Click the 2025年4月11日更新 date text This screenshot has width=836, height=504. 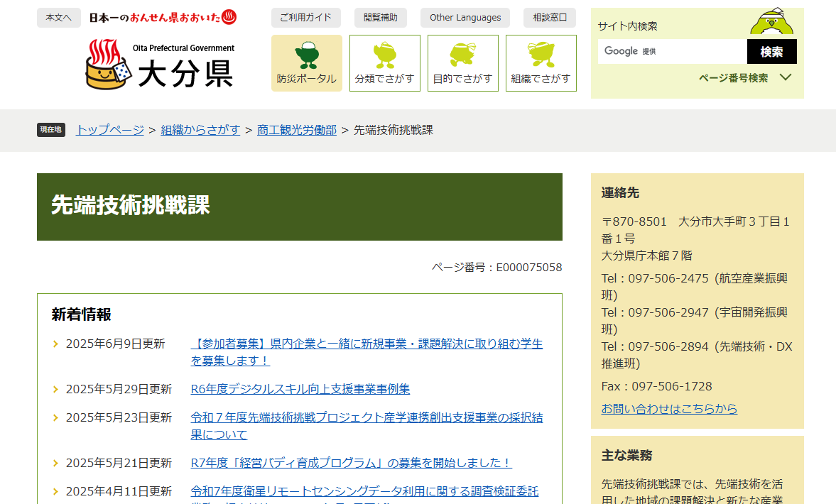(119, 491)
